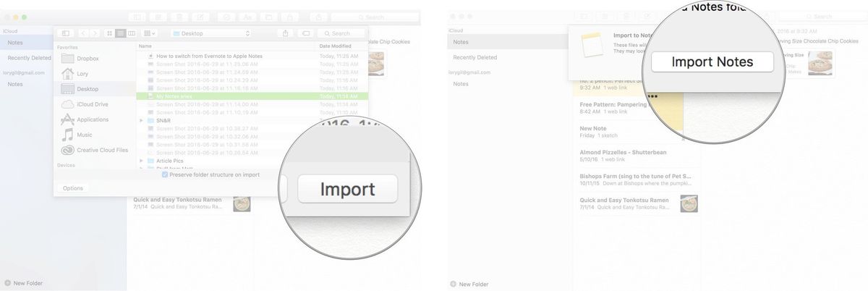Toggle Notes sidebar toolbar icon in left screenshot
Image resolution: width=868 pixels, height=291 pixels.
tap(138, 17)
